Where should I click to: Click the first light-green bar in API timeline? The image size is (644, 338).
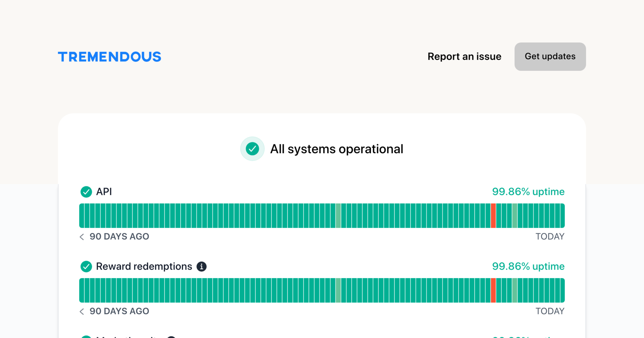pyautogui.click(x=338, y=216)
